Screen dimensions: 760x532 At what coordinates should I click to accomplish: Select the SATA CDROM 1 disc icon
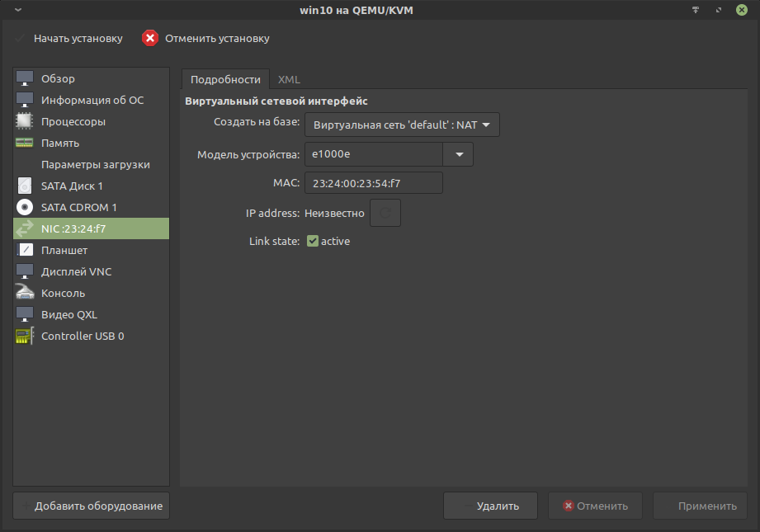coord(25,207)
